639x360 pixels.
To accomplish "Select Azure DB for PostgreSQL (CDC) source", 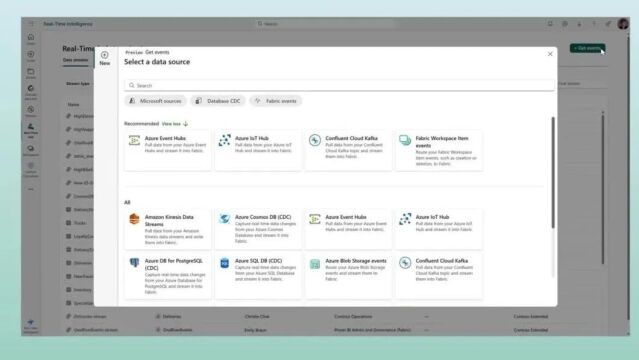I will pos(167,276).
